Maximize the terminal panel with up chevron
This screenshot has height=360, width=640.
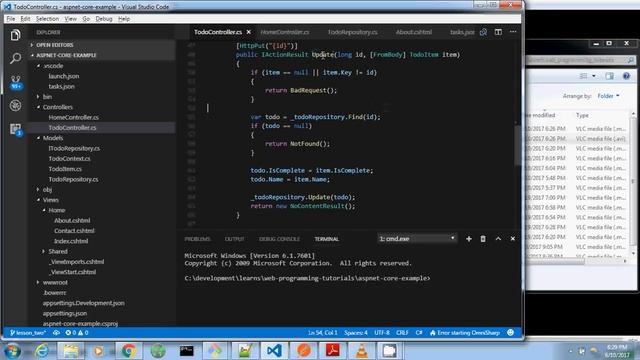tap(498, 239)
